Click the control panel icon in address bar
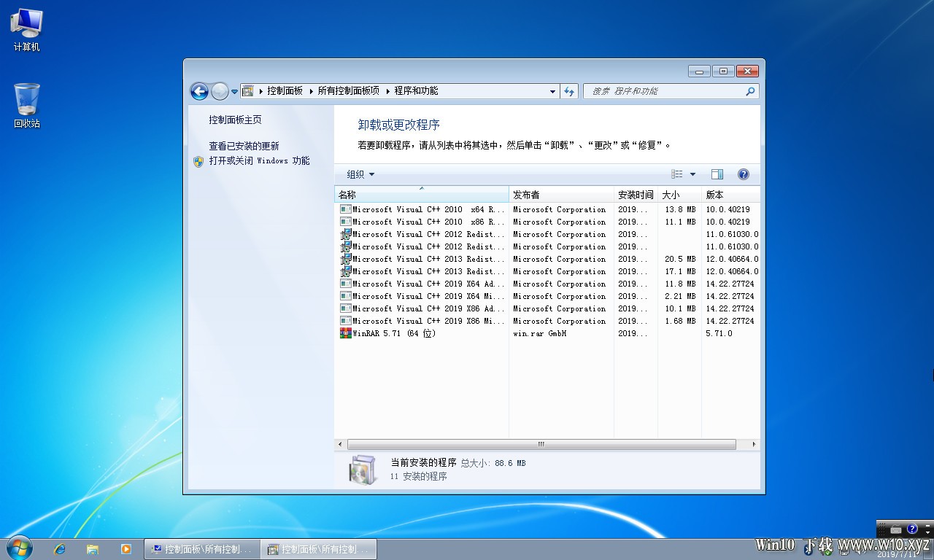934x560 pixels. [x=248, y=91]
